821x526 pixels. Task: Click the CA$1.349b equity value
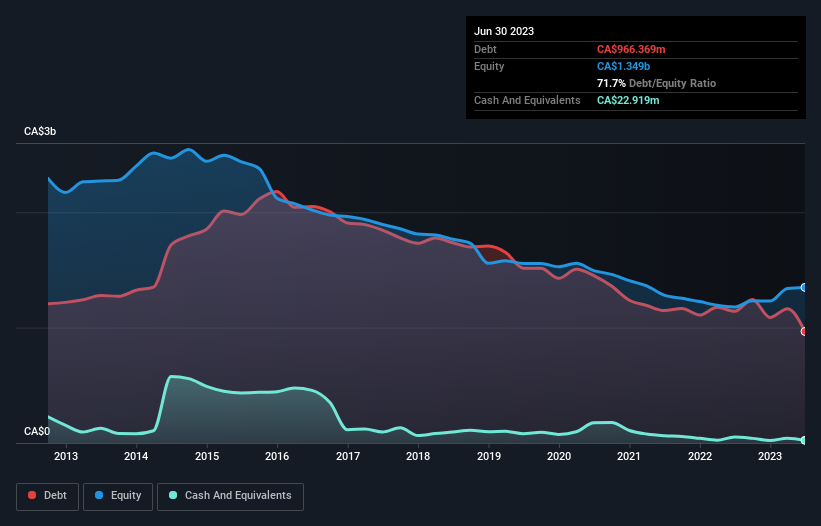(623, 66)
